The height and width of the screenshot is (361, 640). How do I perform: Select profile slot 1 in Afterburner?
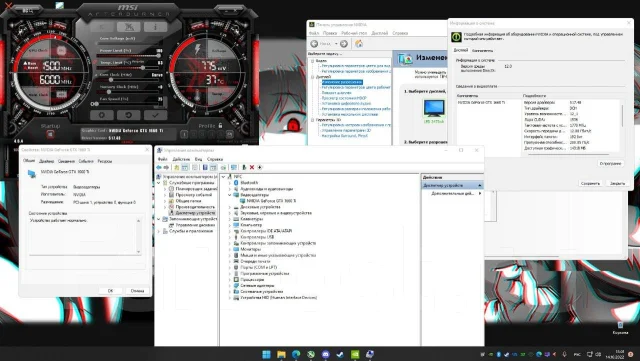[x=184, y=134]
